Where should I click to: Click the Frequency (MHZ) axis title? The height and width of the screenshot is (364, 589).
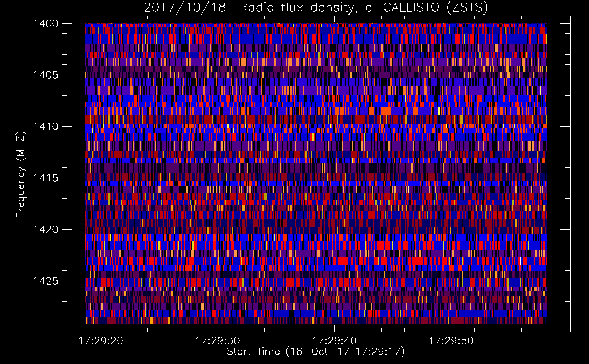[21, 175]
